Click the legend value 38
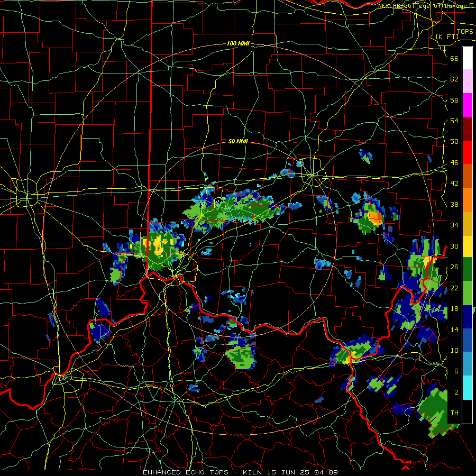The width and height of the screenshot is (476, 476). (x=454, y=205)
